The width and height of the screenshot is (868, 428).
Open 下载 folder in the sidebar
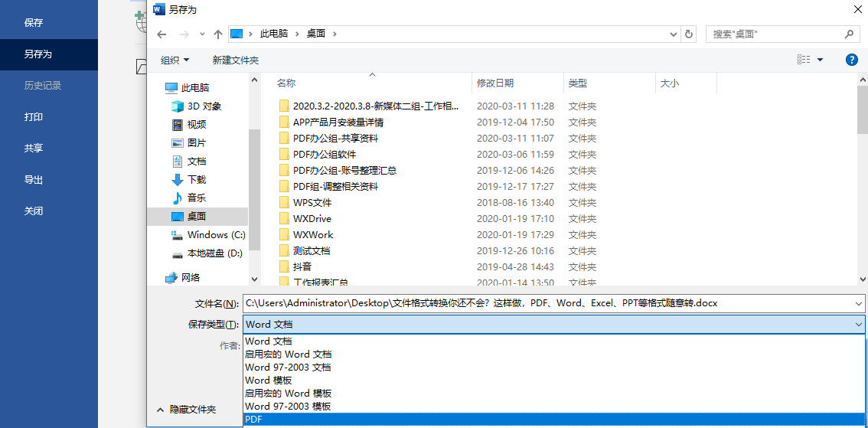tap(189, 179)
